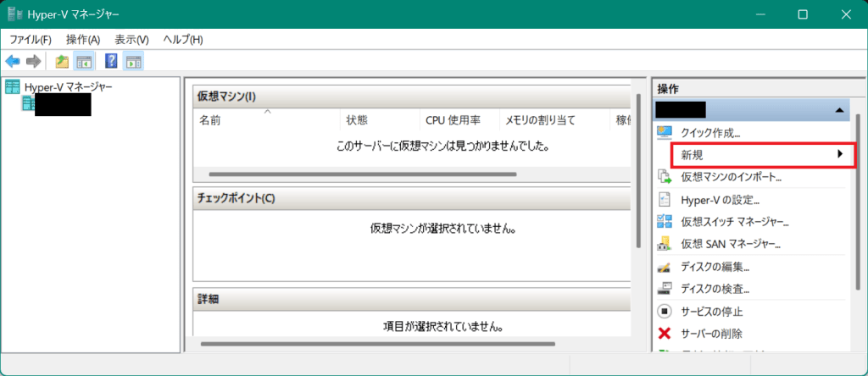Screen dimensions: 868x376
Task: Toggle show/hide console tree toolbar button
Action: pyautogui.click(x=84, y=61)
